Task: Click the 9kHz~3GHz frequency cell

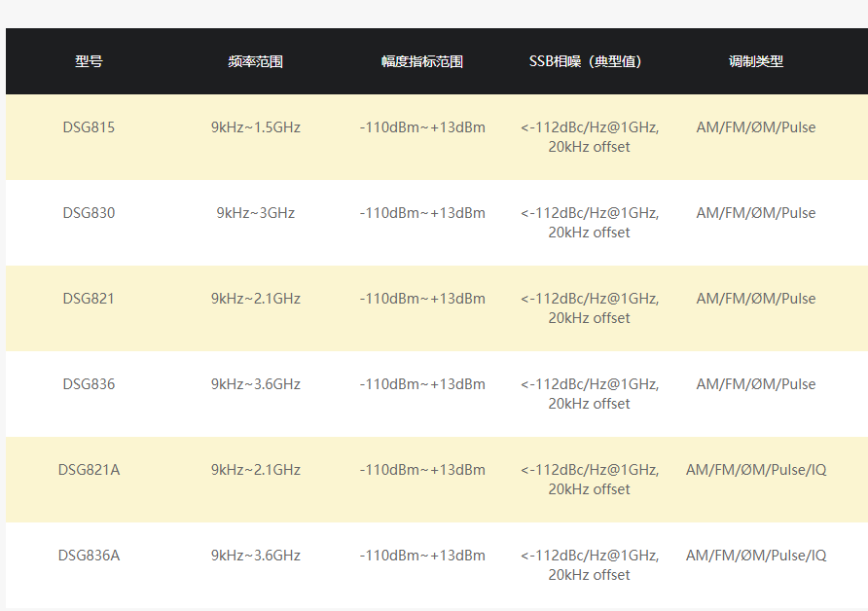Action: (255, 213)
